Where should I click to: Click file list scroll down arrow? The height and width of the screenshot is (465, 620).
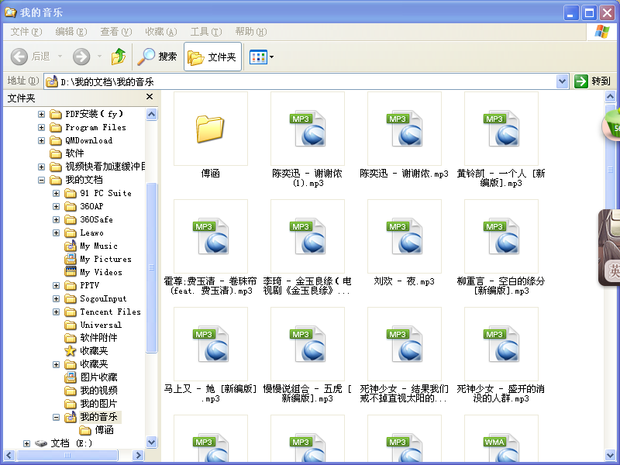[610, 455]
